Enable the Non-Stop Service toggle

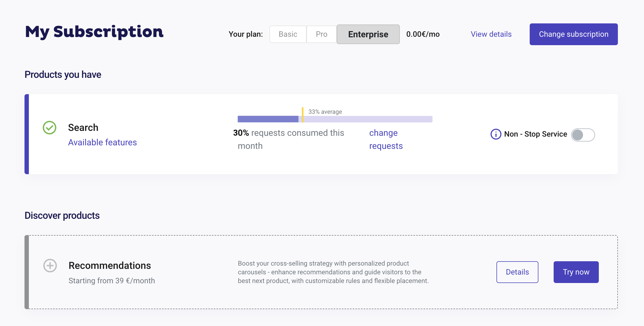point(583,135)
